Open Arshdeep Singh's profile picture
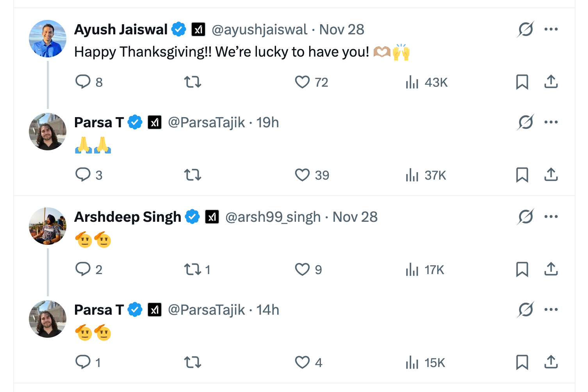Screen dimensions: 588x392 pyautogui.click(x=48, y=226)
